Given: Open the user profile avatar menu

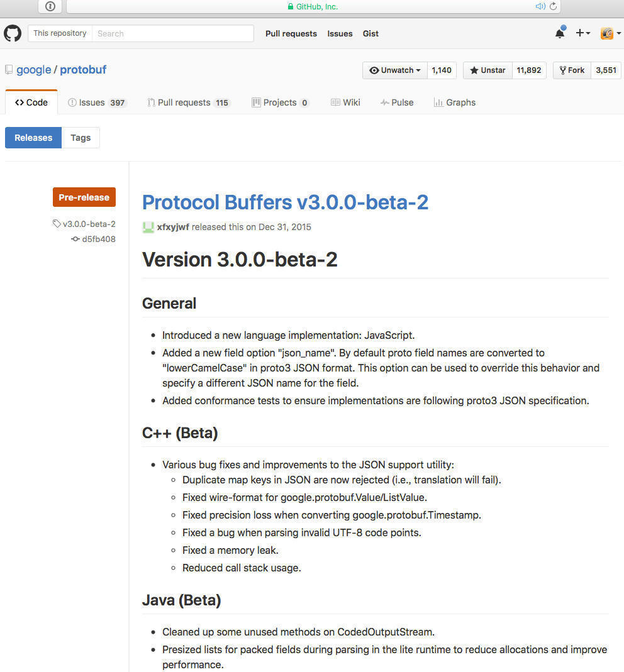Looking at the screenshot, I should (610, 33).
